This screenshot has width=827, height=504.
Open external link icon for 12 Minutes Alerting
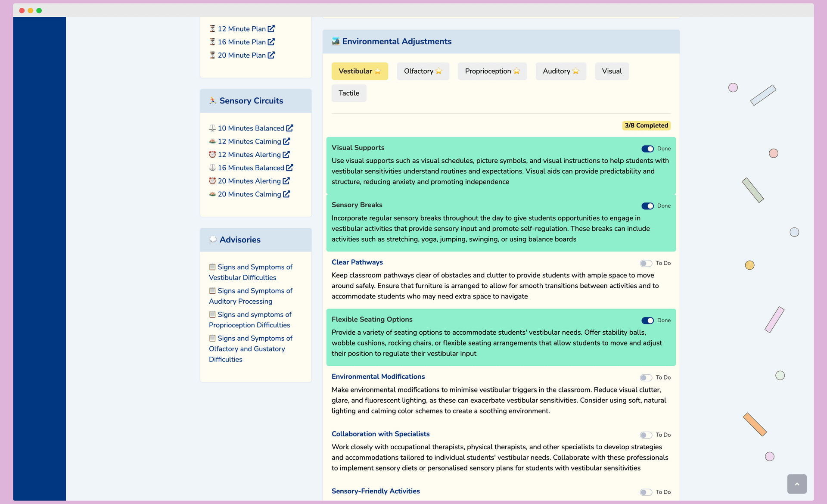pos(286,155)
